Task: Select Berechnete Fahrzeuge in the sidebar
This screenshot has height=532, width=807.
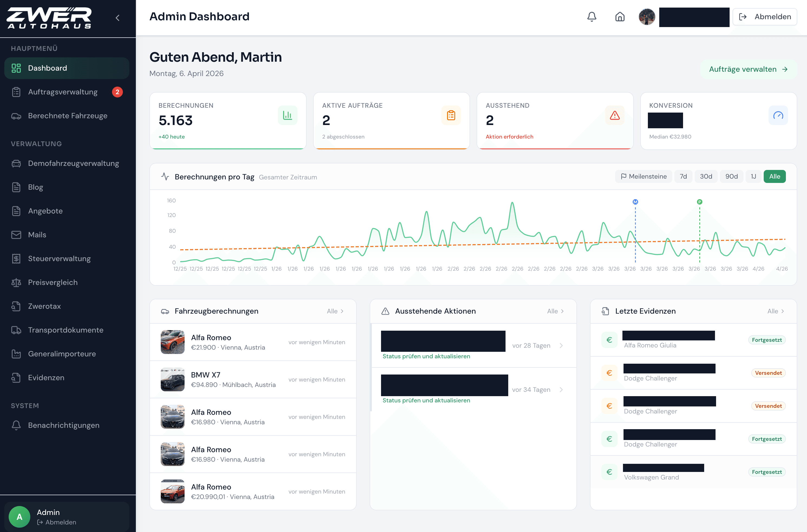Action: (67, 116)
